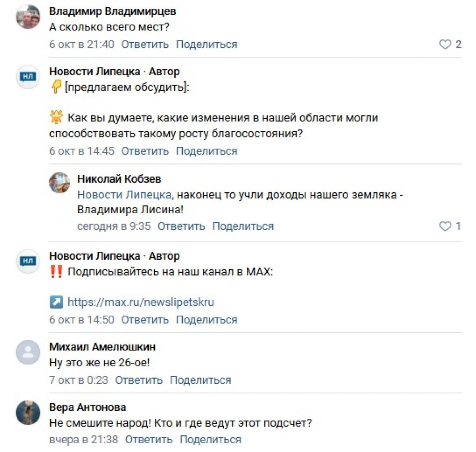Open Николай Кобзев's avatar picture
476x452 pixels.
pos(59,183)
